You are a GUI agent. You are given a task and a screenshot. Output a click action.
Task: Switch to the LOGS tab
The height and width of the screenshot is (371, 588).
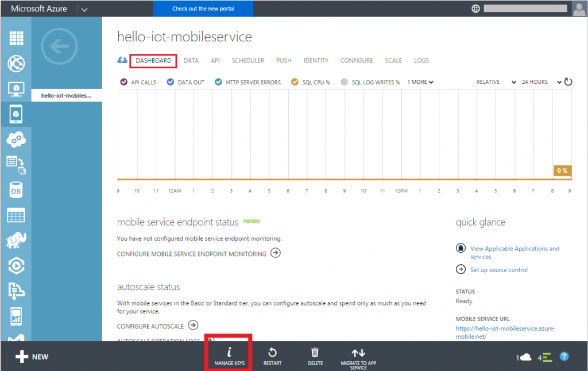click(421, 60)
